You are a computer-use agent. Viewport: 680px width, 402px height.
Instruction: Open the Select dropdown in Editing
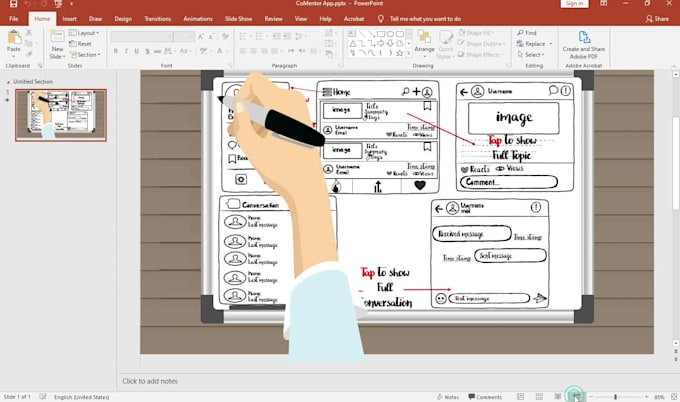coord(531,55)
